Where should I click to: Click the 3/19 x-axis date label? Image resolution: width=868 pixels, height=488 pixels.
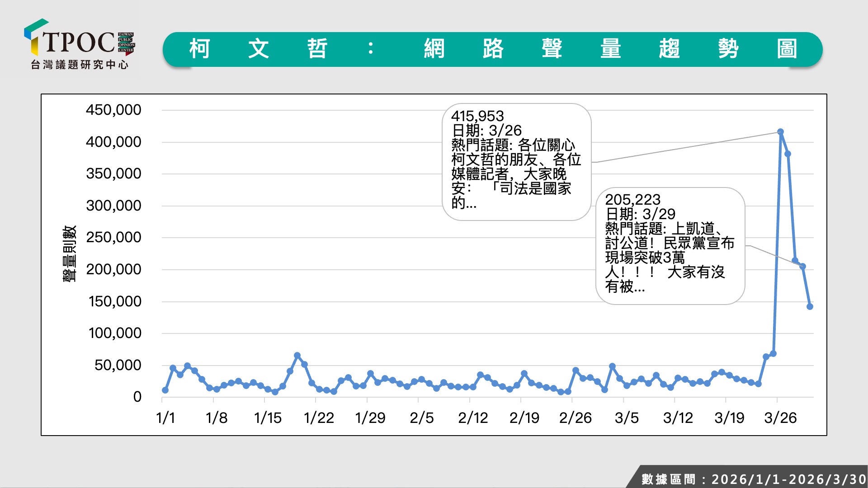729,418
